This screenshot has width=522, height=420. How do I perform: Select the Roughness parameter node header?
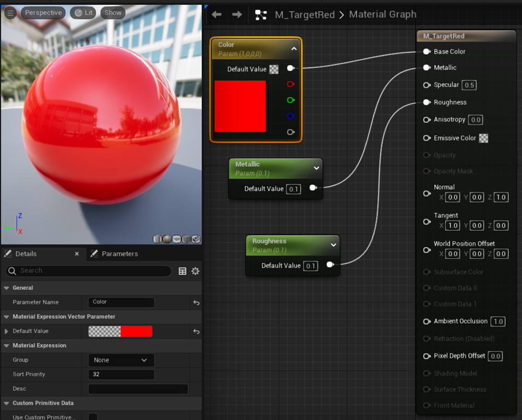tap(292, 246)
